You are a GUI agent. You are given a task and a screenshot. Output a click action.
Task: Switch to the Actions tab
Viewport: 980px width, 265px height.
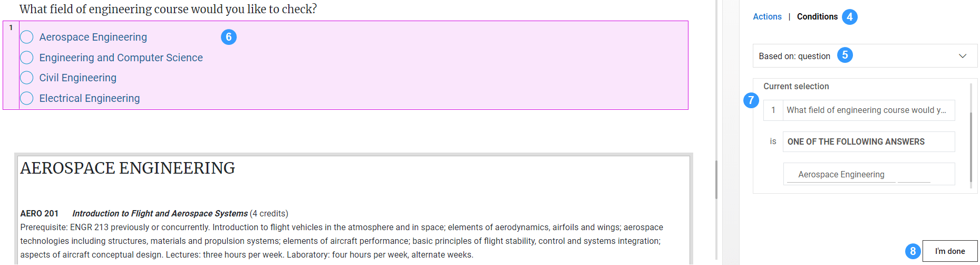click(x=767, y=17)
